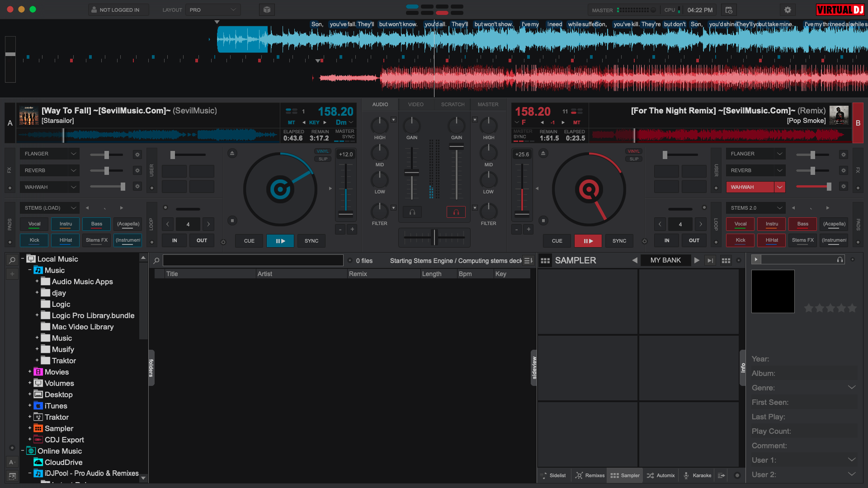
Task: Open the browser search magnifier icon
Action: click(x=12, y=260)
